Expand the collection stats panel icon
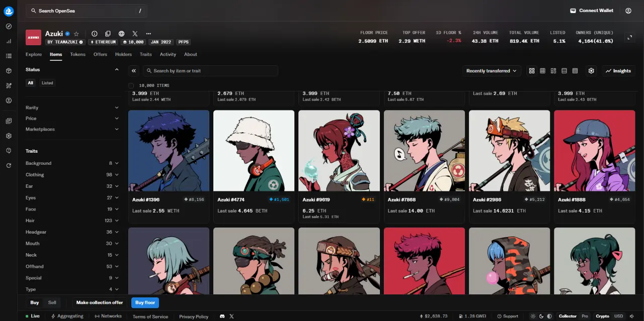The image size is (644, 321). [x=629, y=38]
